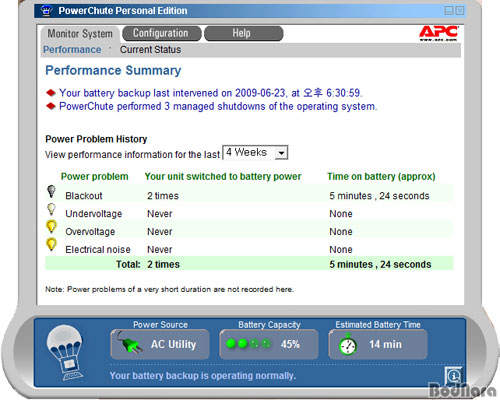Click the Undervoltage light bulb icon
The width and height of the screenshot is (500, 400).
pos(51,209)
